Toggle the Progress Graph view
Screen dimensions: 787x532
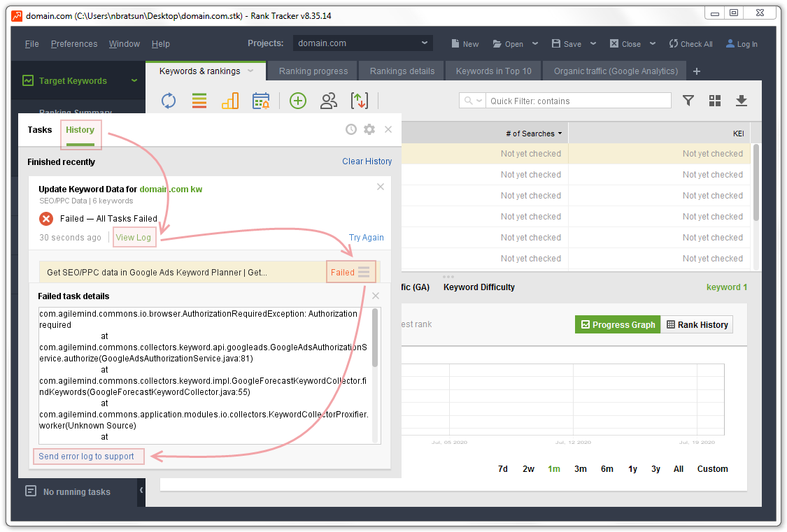pyautogui.click(x=618, y=324)
